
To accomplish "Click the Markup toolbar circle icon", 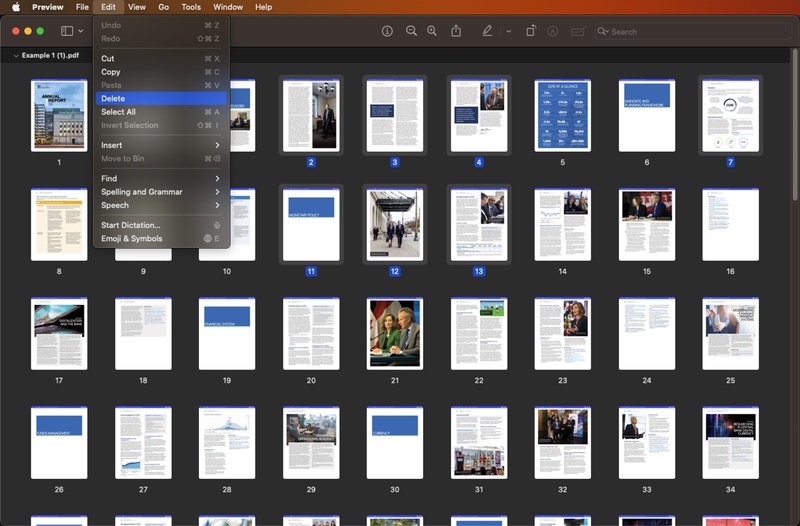I will coord(553,31).
